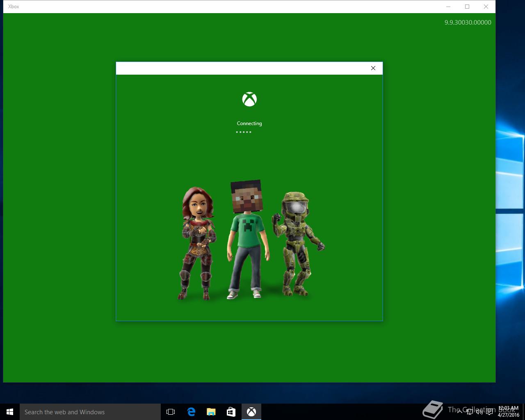This screenshot has height=420, width=525.
Task: Open File Explorer from the taskbar
Action: coord(211,412)
